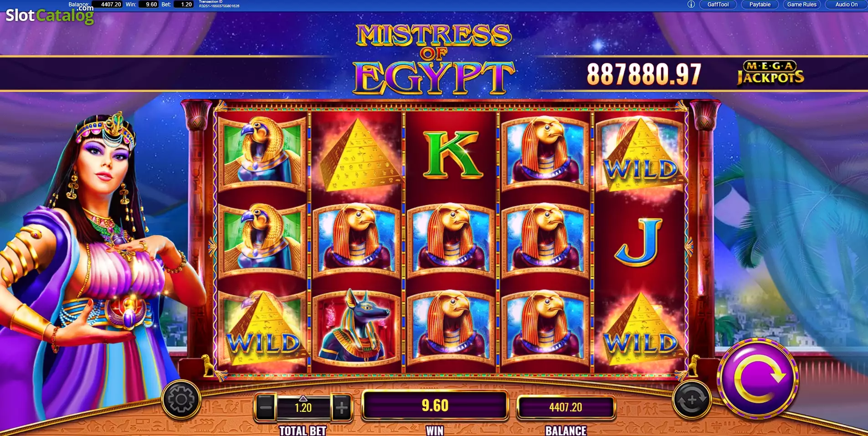Open the autospin button beside spin
This screenshot has height=436, width=868.
click(691, 400)
